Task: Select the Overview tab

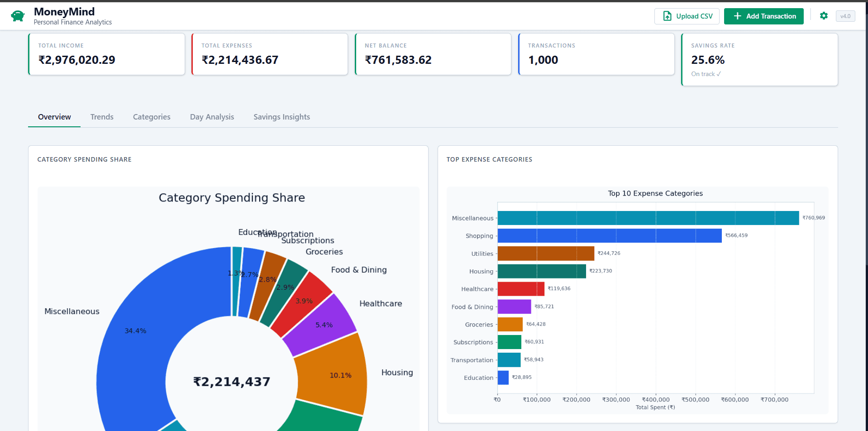Action: click(54, 117)
